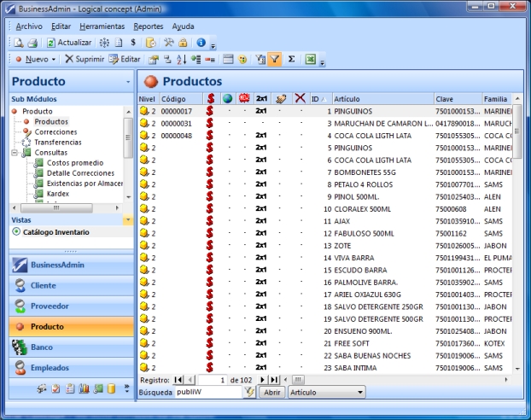The image size is (531, 420).
Task: Click the Búsqueda text input field
Action: pyautogui.click(x=207, y=392)
